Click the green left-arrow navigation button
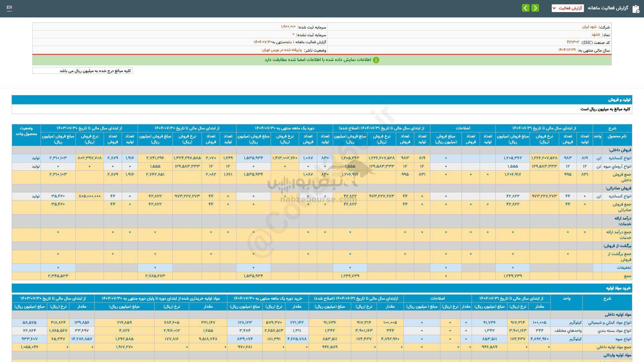This screenshot has height=362, width=644. 526,8
